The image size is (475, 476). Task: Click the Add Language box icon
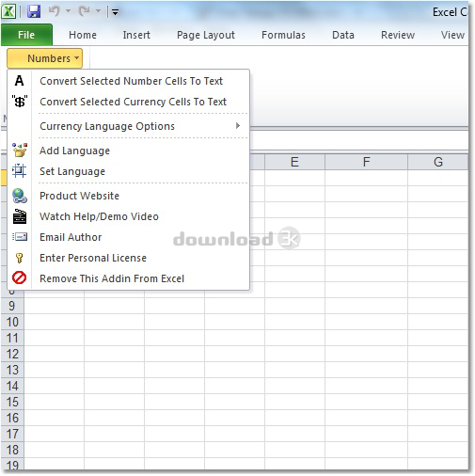click(20, 151)
